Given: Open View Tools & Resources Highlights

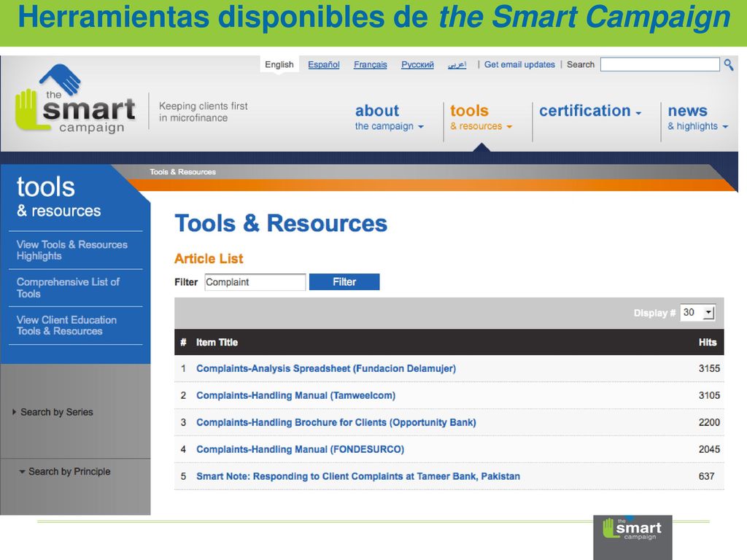Looking at the screenshot, I should tap(72, 250).
